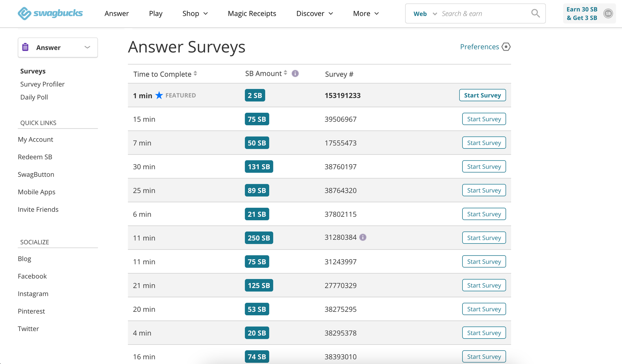The image size is (622, 364).
Task: Click the info icon next to survey 31280384
Action: [x=363, y=237]
